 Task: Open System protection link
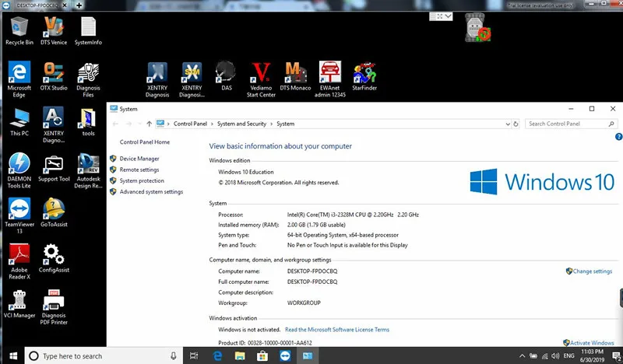pyautogui.click(x=142, y=180)
